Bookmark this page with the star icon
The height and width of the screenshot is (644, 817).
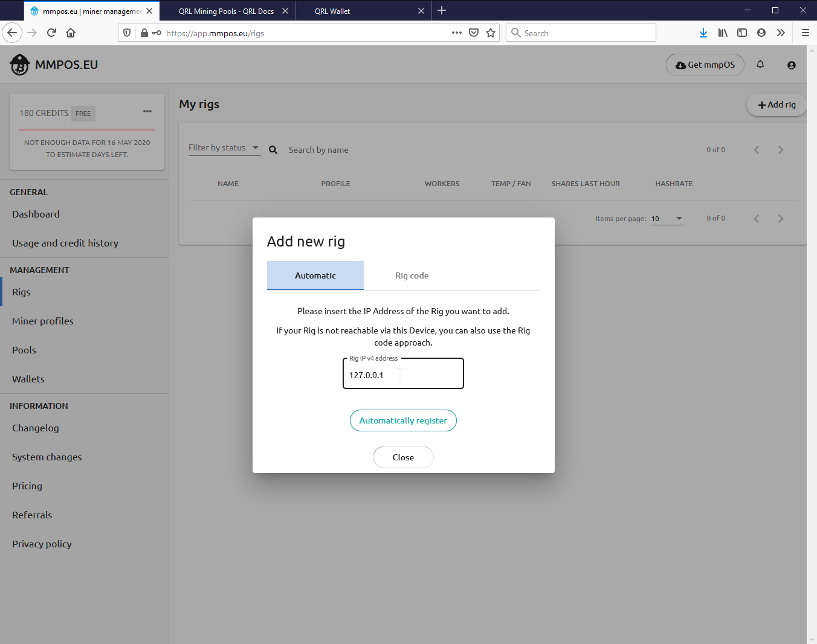pyautogui.click(x=491, y=33)
